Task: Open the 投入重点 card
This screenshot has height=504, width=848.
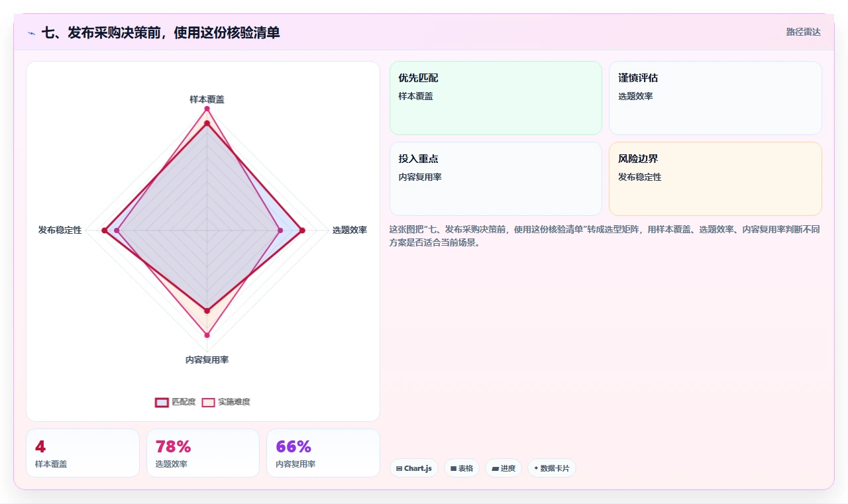Action: (496, 179)
